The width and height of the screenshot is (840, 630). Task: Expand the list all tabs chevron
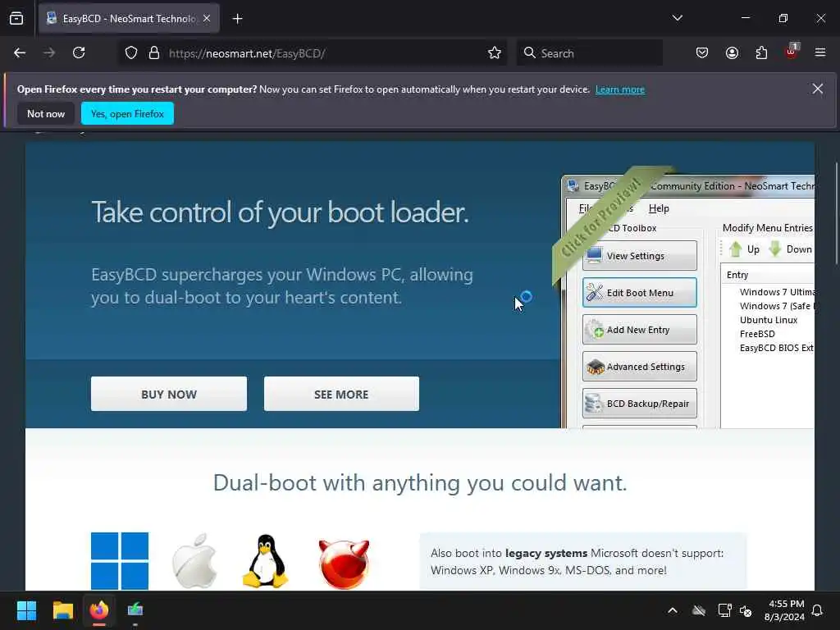pyautogui.click(x=677, y=18)
